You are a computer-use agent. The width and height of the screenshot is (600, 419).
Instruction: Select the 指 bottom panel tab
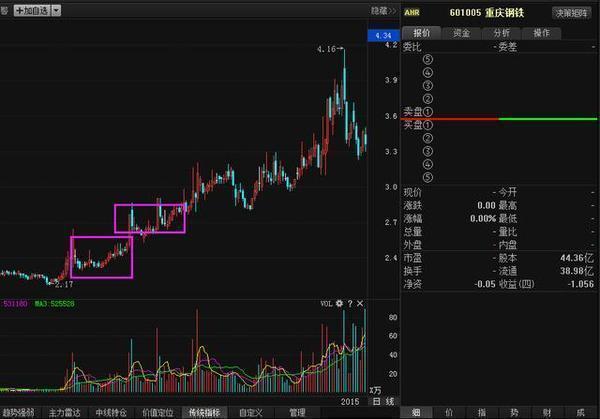point(482,412)
